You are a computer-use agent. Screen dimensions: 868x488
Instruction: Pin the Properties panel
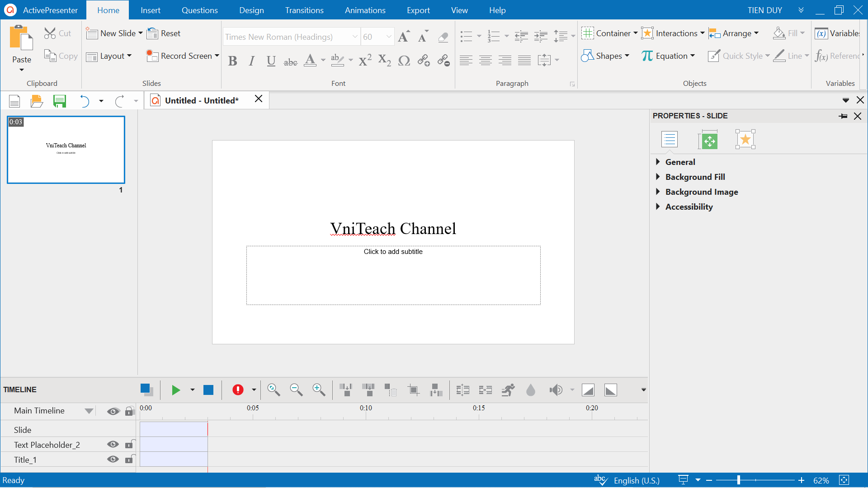(x=843, y=116)
